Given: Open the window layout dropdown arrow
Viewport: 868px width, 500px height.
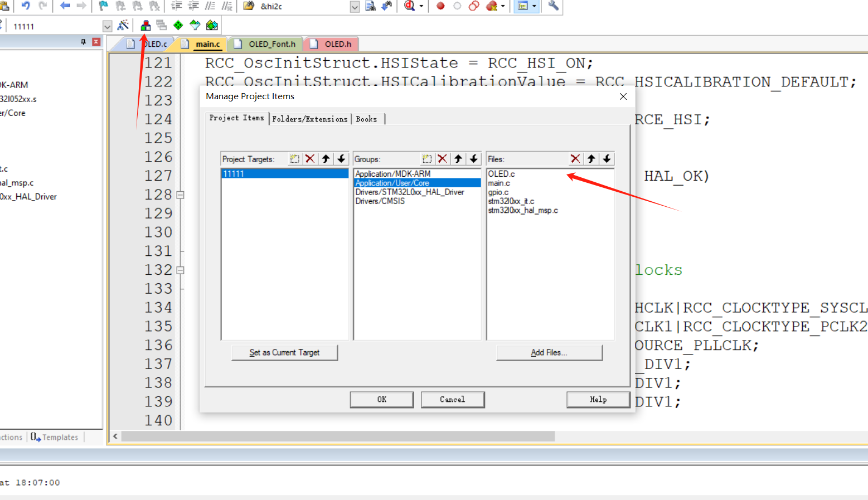Looking at the screenshot, I should (534, 6).
